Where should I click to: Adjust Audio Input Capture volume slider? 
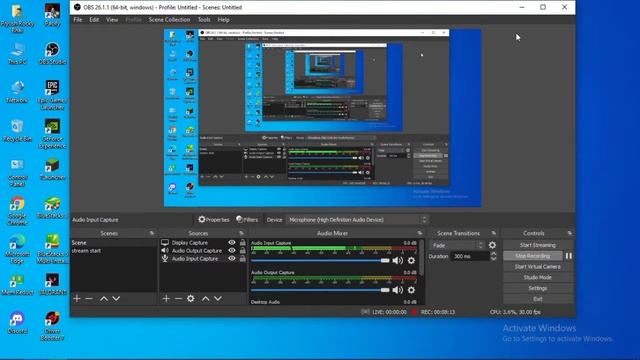click(320, 260)
